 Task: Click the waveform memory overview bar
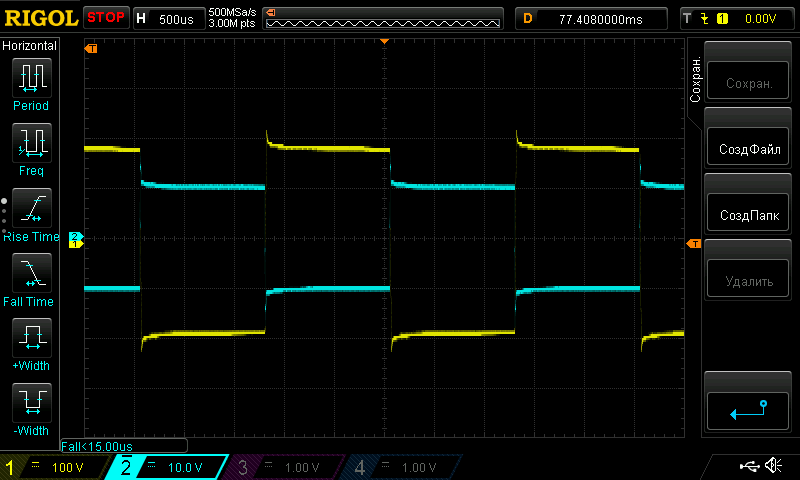(x=383, y=19)
